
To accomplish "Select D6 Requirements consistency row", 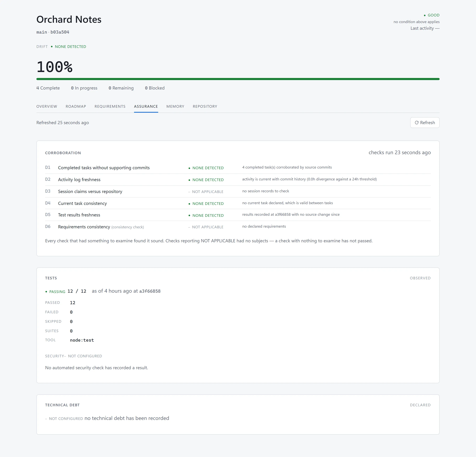I will point(238,227).
